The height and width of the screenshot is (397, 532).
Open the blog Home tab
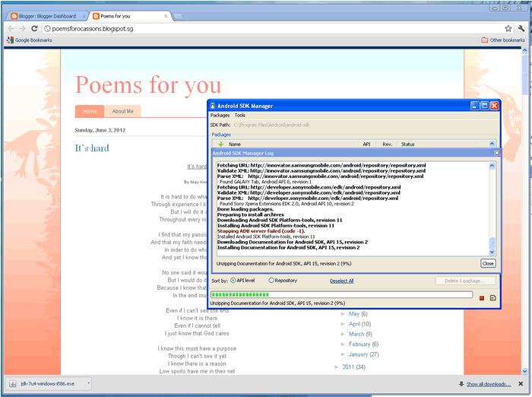(x=90, y=111)
